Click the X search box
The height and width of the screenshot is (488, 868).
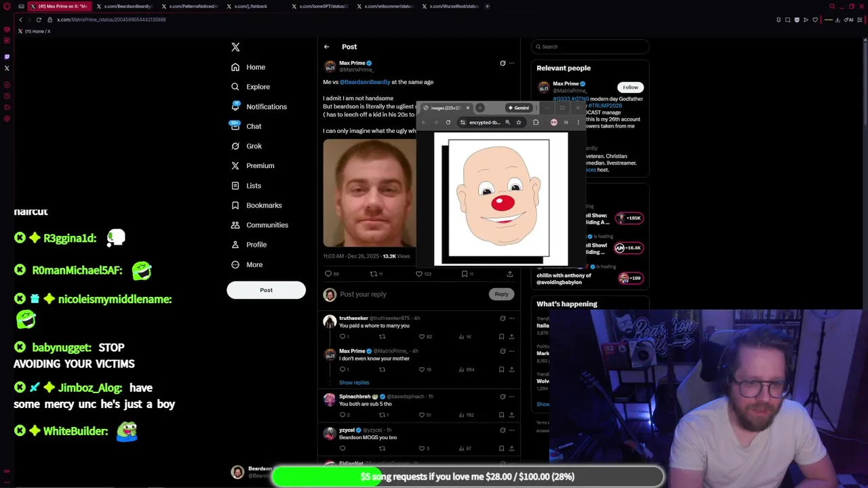pyautogui.click(x=590, y=47)
